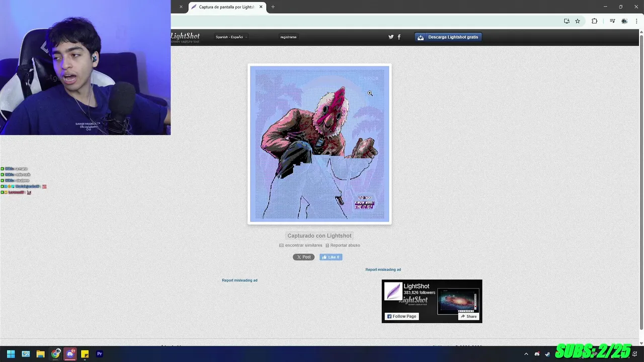Share via the X Post button
Image resolution: width=644 pixels, height=362 pixels.
point(303,257)
